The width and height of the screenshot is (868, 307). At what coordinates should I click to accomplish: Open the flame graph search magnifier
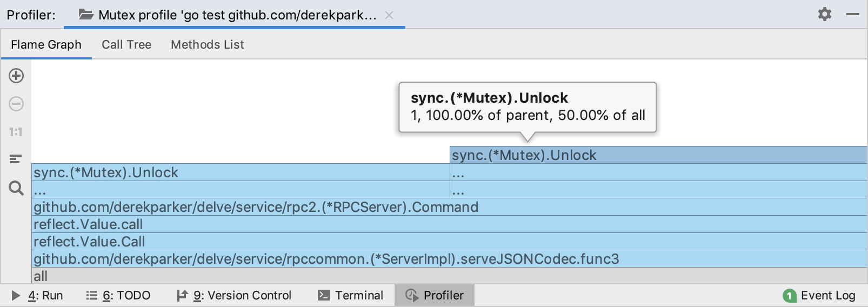16,188
